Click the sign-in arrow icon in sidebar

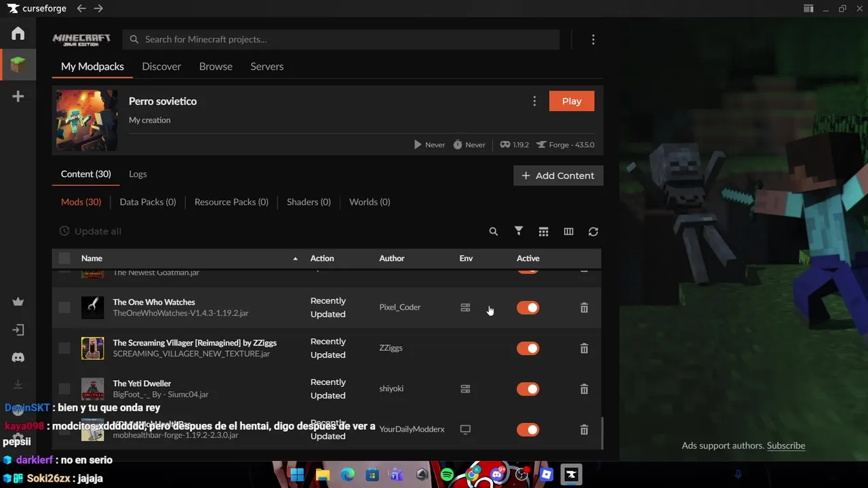(x=18, y=330)
